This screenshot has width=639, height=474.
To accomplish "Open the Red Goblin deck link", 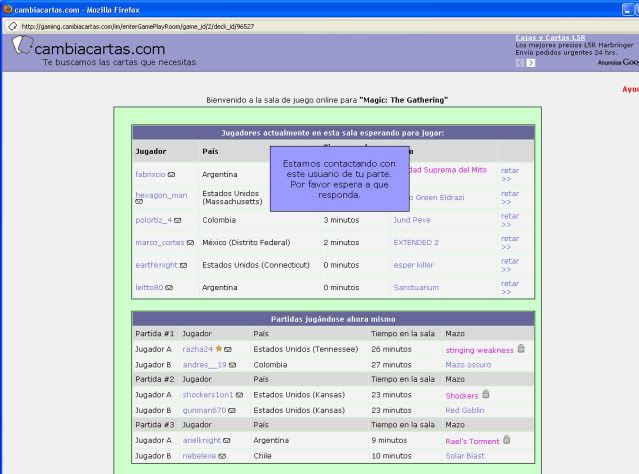I will [465, 410].
